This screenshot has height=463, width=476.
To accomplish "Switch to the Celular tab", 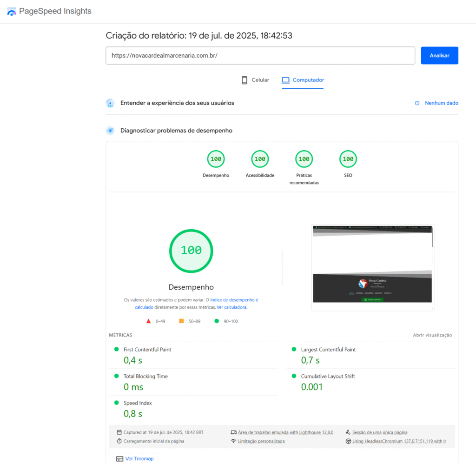I will [255, 80].
